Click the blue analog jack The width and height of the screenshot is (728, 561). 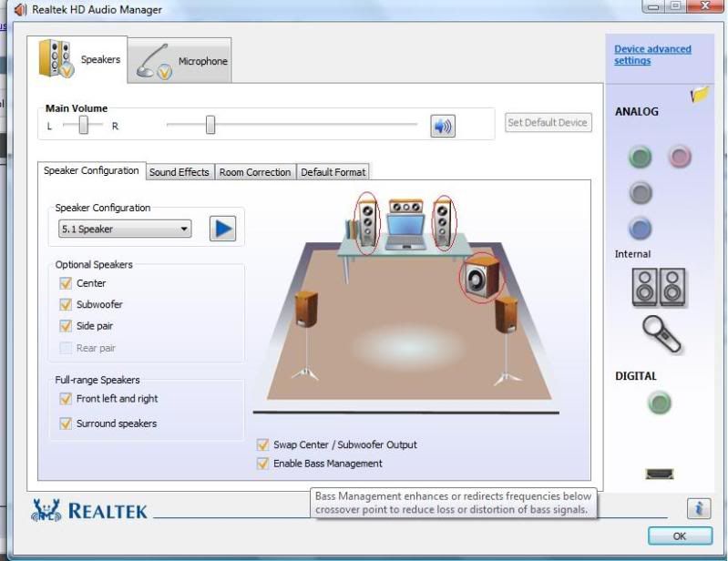point(641,229)
